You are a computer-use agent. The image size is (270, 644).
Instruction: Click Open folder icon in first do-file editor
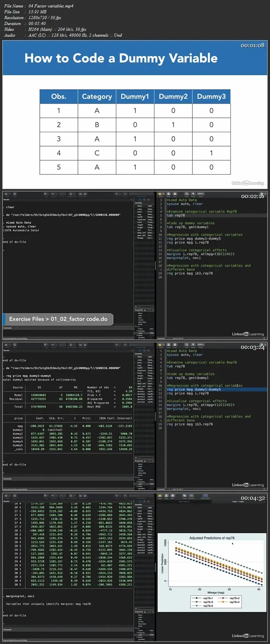161,194
